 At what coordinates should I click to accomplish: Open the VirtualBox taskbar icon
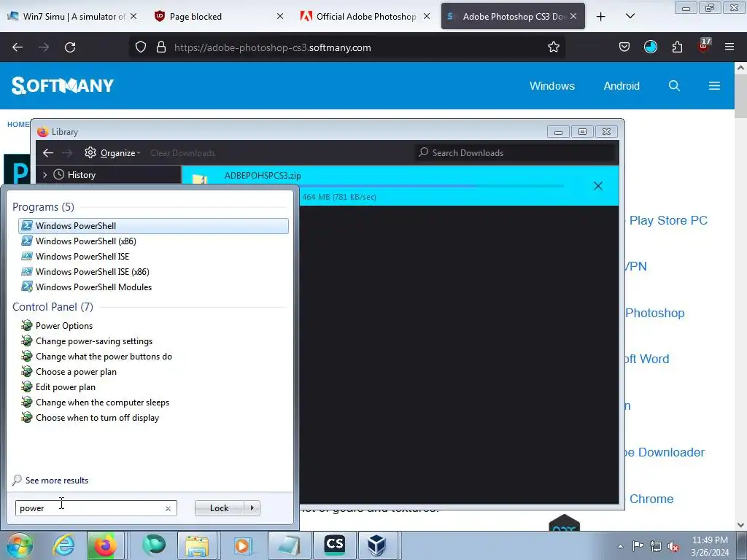point(377,545)
